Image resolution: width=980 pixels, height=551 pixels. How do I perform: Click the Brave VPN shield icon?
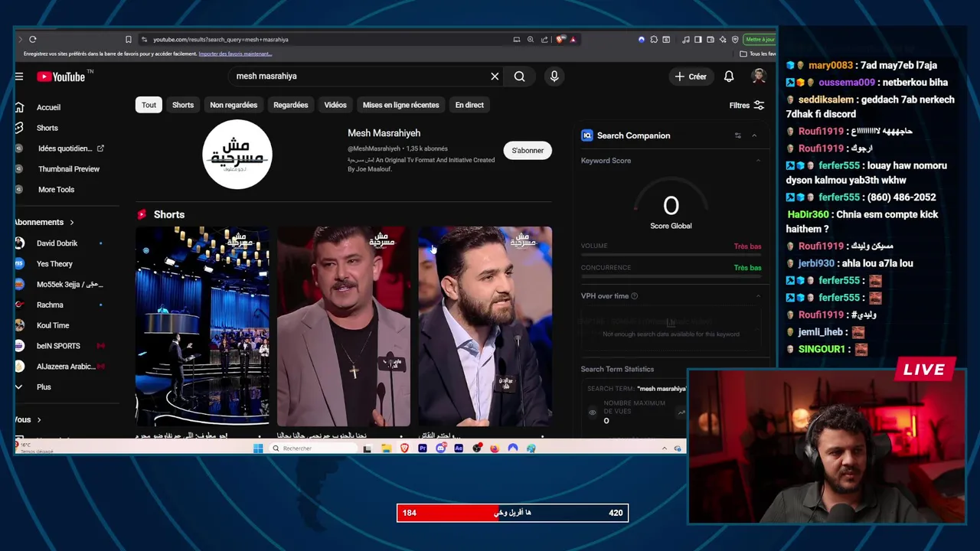click(735, 39)
